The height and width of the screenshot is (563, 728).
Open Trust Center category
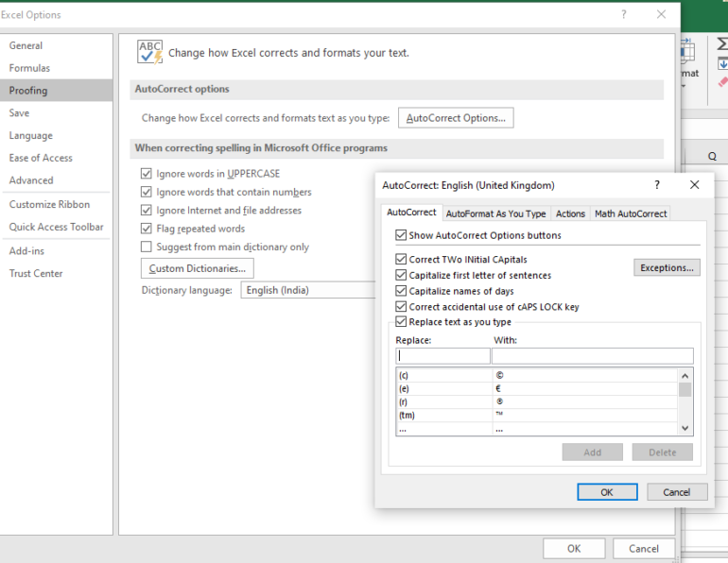(56, 273)
